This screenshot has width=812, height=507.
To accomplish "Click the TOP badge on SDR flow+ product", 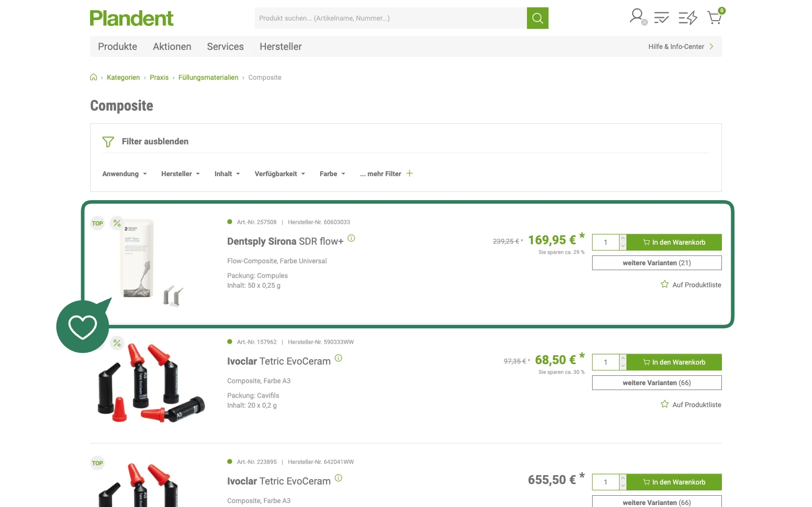I will point(97,224).
